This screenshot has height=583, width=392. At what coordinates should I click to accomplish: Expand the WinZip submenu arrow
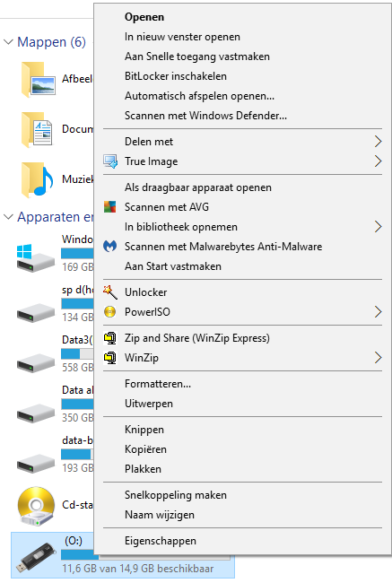click(378, 358)
